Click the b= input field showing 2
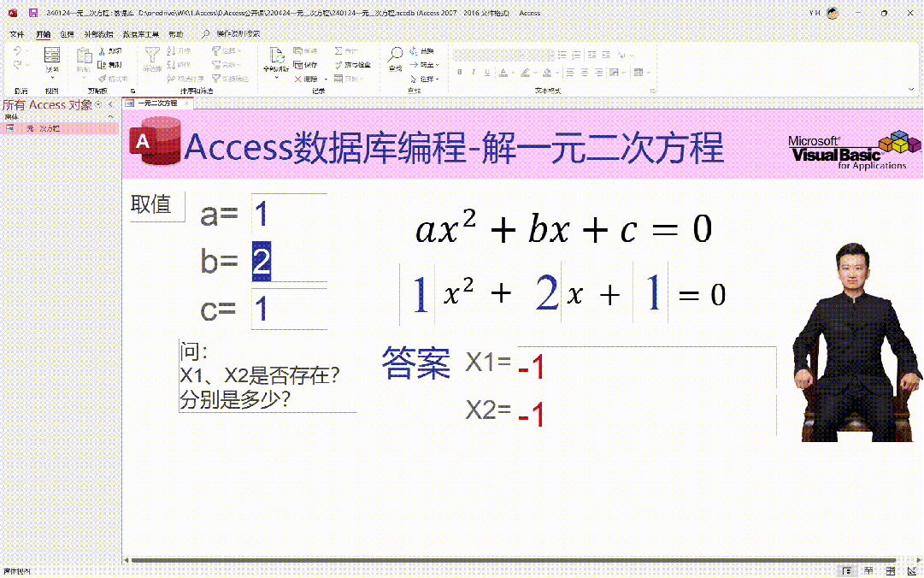 click(289, 261)
